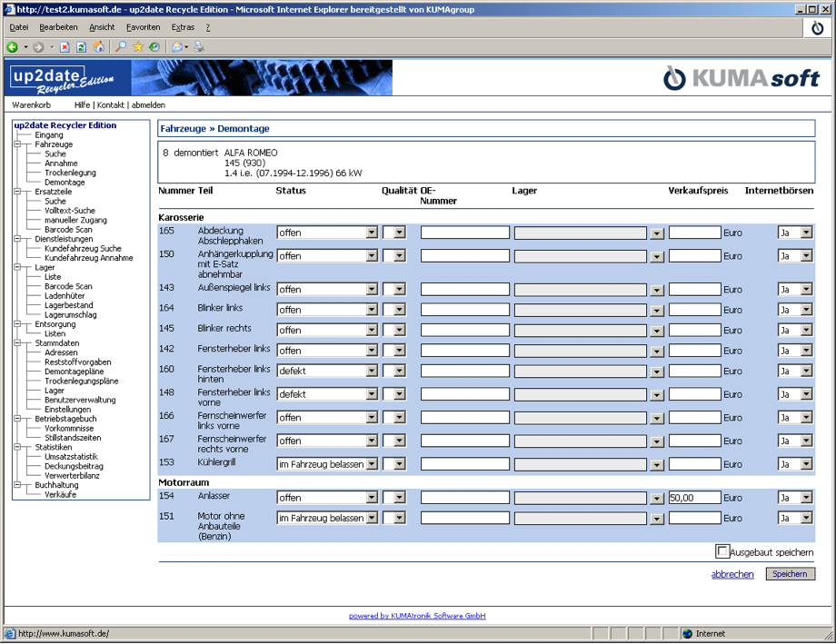Screen dimensions: 836x644
Task: Click the IE icon in title bar
Action: coord(10,10)
